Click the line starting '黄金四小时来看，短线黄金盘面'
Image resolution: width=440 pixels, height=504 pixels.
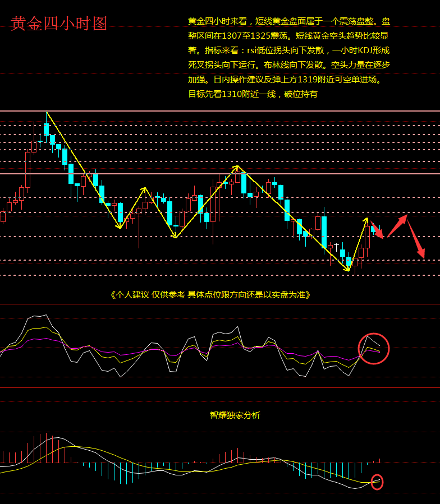[289, 21]
